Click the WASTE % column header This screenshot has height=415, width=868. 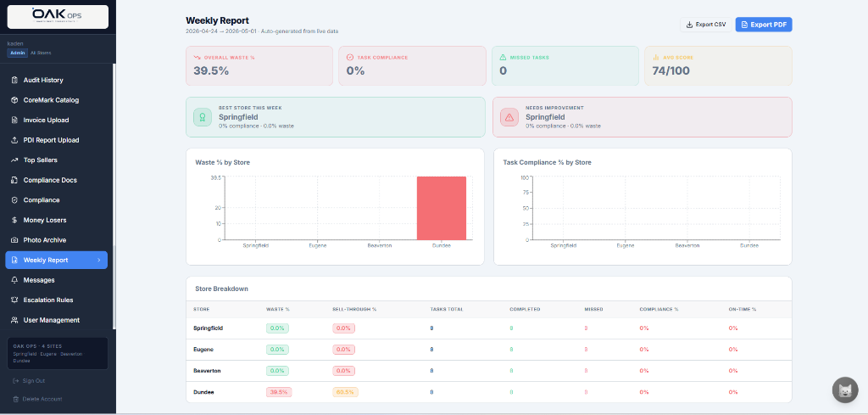(278, 309)
